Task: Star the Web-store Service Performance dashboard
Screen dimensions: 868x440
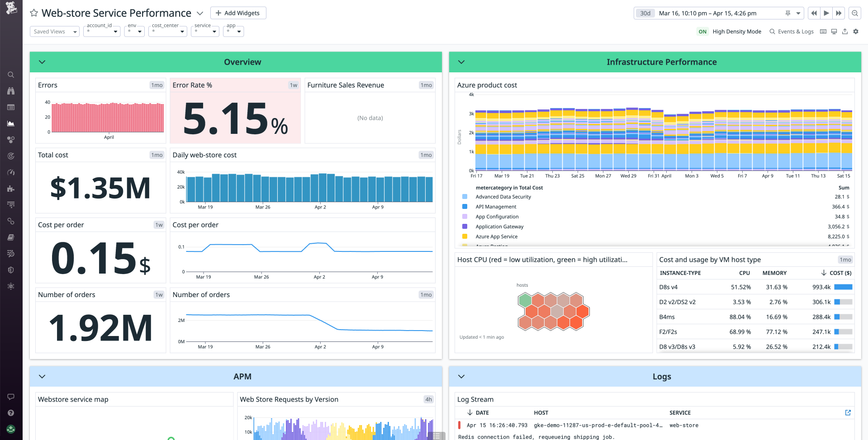Action: coord(33,13)
